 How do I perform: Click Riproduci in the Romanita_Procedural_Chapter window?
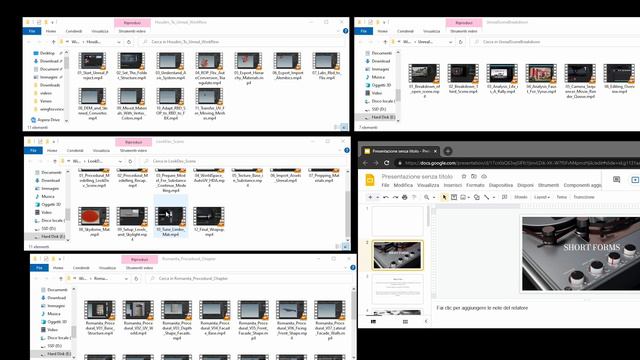140,260
